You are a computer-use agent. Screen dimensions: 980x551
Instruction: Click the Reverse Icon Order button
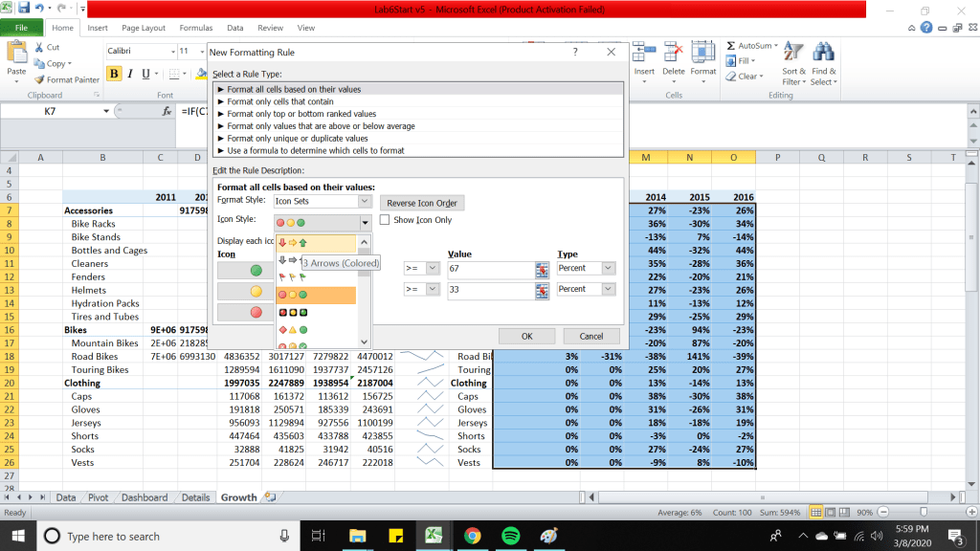coord(422,203)
